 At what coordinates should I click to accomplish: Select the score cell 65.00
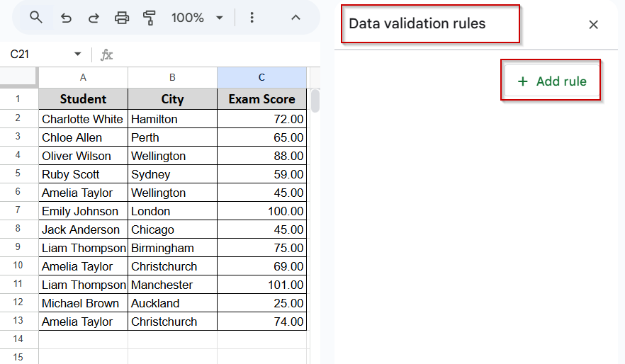[261, 137]
